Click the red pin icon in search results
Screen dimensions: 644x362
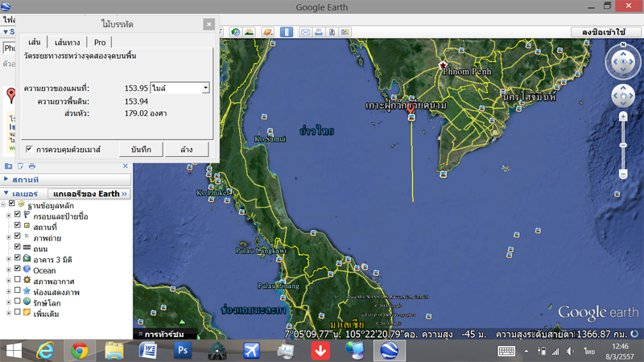click(11, 95)
